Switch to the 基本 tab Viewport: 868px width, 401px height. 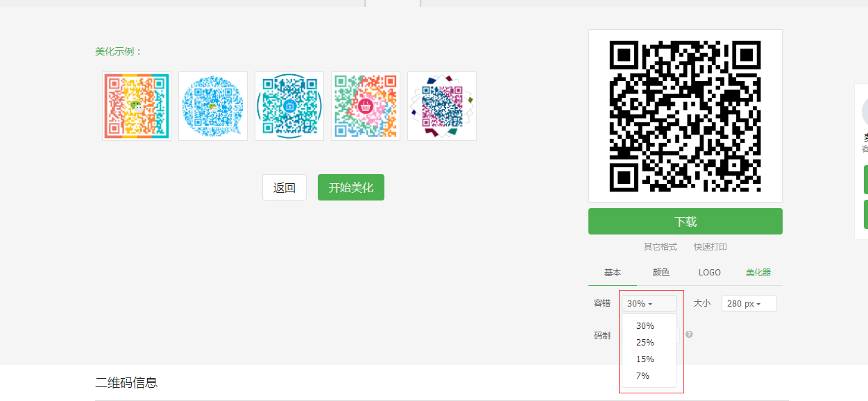[x=613, y=273]
